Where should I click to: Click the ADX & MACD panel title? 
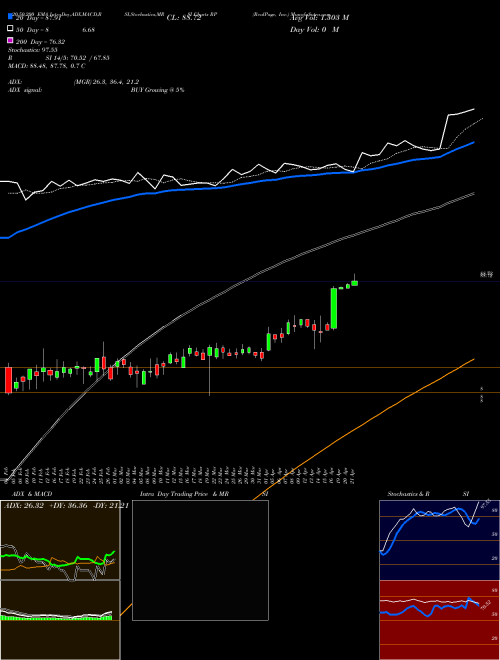pyautogui.click(x=32, y=494)
